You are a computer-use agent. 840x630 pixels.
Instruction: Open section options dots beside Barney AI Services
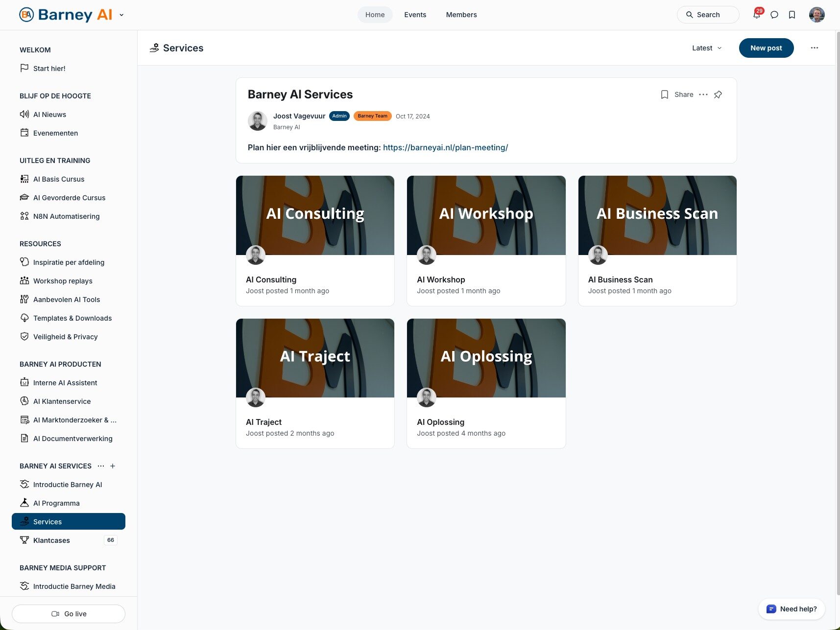click(x=101, y=466)
